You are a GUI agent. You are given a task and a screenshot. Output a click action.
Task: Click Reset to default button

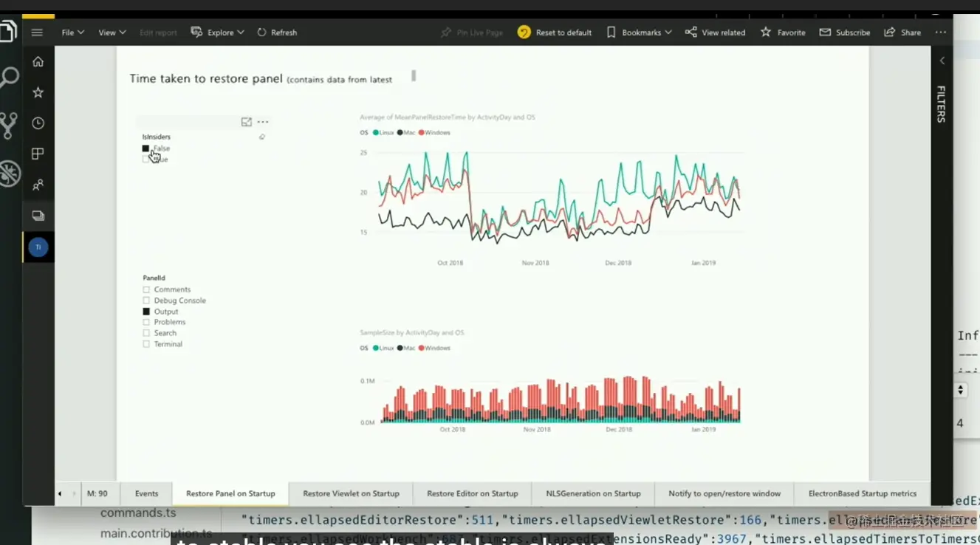click(x=555, y=32)
